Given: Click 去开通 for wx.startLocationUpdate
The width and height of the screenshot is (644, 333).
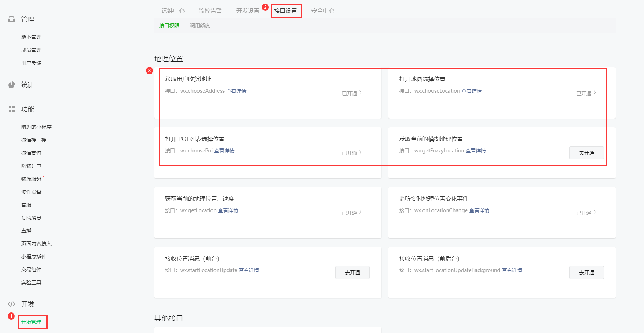Looking at the screenshot, I should 352,272.
